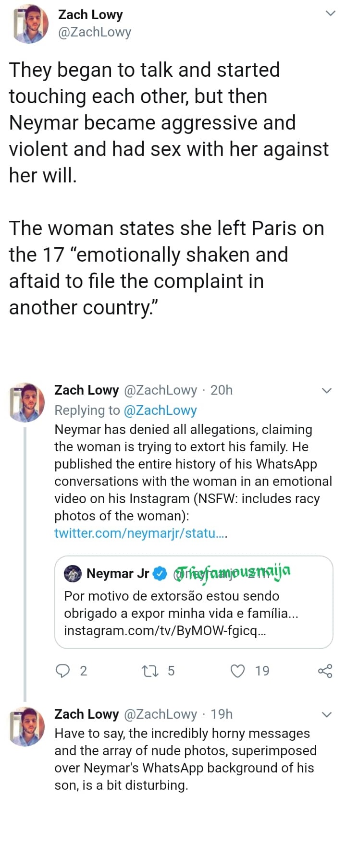The height and width of the screenshot is (868, 346).
Task: Like the tweet with 19 likes
Action: (238, 671)
